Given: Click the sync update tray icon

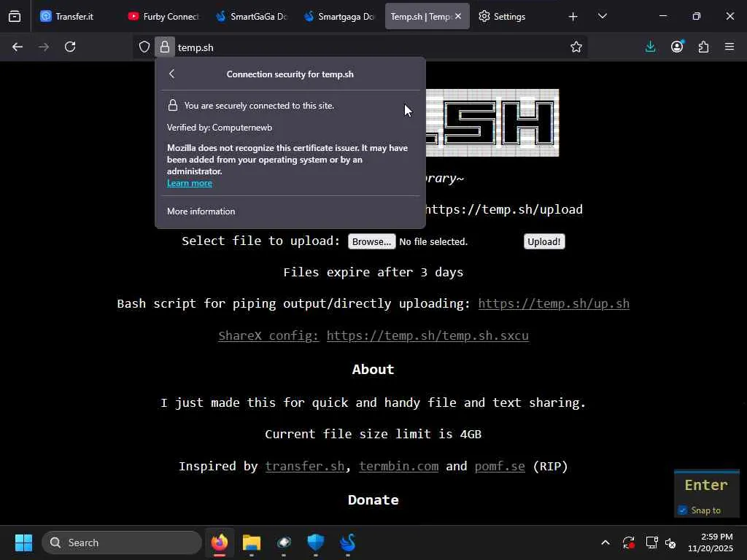Looking at the screenshot, I should tap(628, 542).
